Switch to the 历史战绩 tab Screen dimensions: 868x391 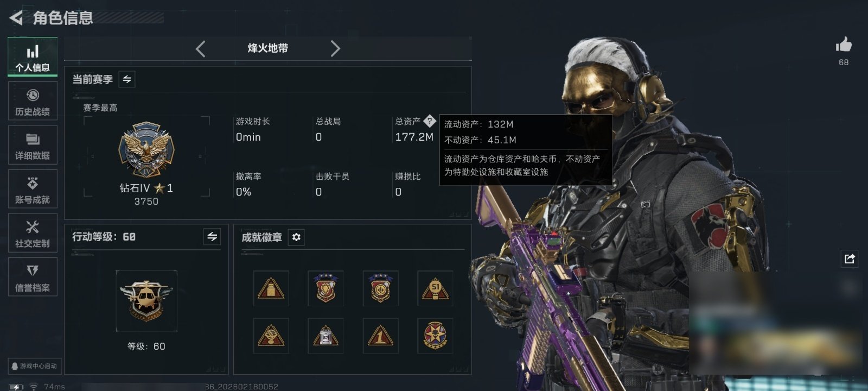pyautogui.click(x=33, y=101)
